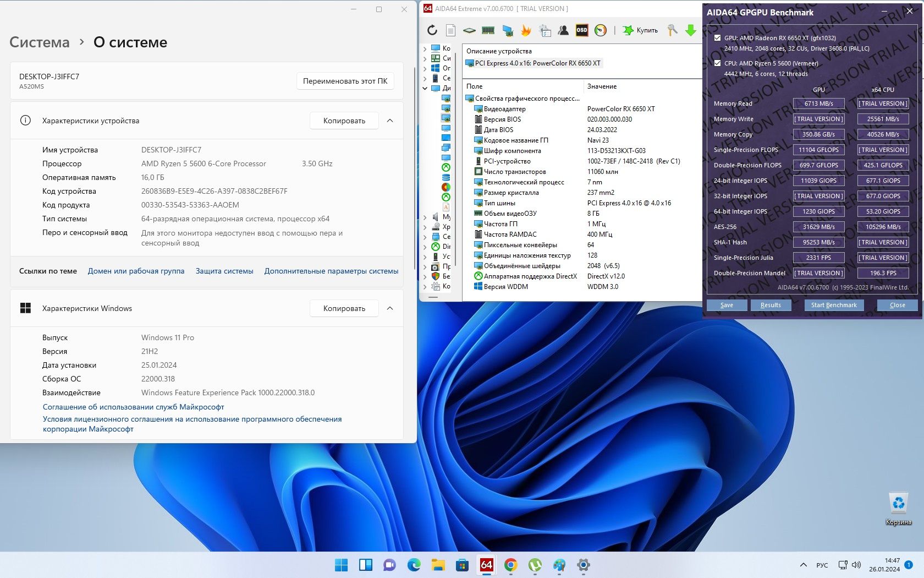Click 'Start Benchmark' button
Viewport: 924px width, 578px height.
834,305
